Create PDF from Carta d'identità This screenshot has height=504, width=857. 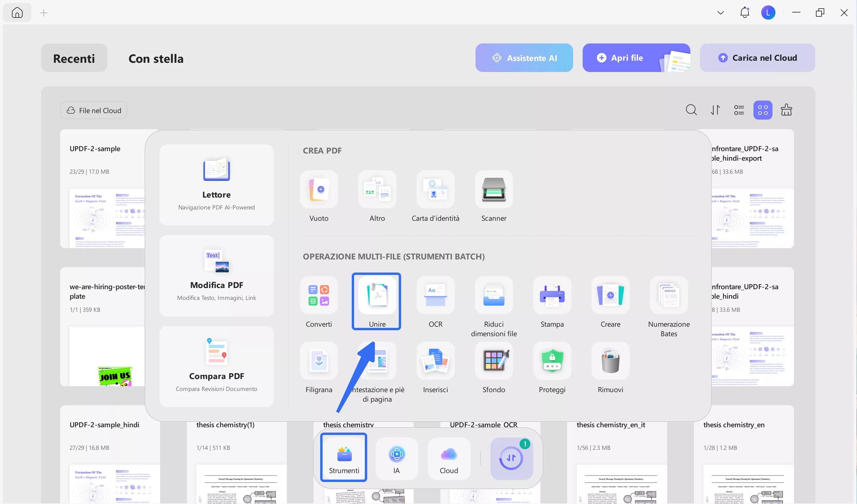tap(435, 190)
